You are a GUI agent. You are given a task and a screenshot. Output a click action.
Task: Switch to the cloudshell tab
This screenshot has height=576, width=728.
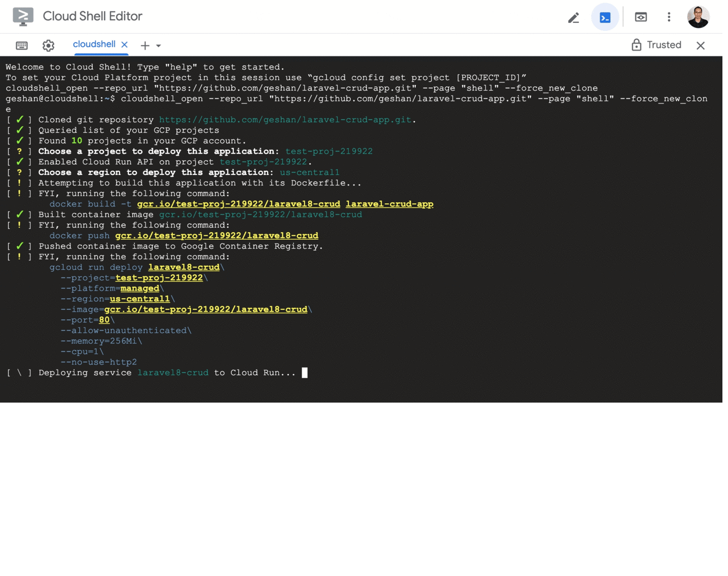pyautogui.click(x=94, y=44)
